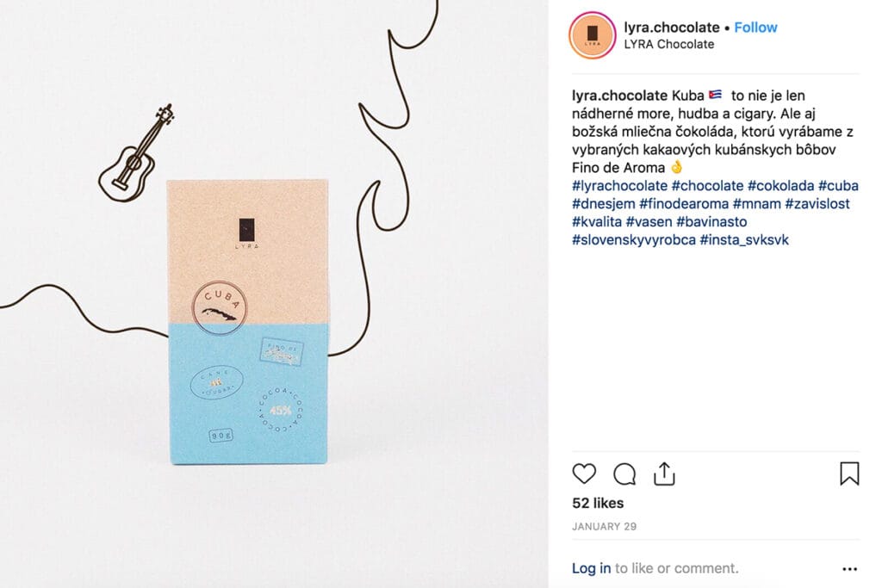Image resolution: width=882 pixels, height=588 pixels.
Task: Open the #insta_svksvk hashtag
Action: tap(744, 239)
